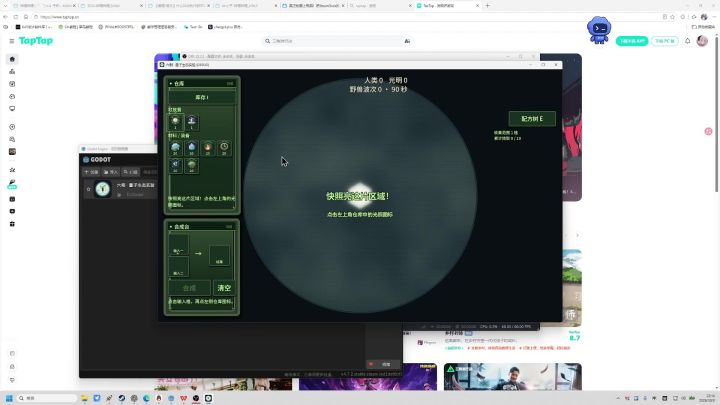Click the 库存 header button in warehouse
Viewport: 720px width, 405px height.
pyautogui.click(x=202, y=97)
